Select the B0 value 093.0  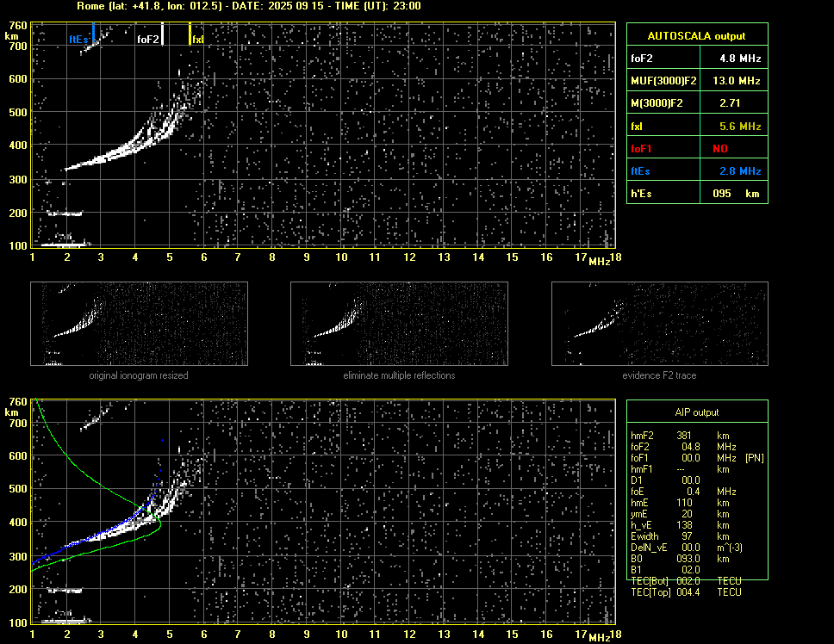(x=688, y=559)
